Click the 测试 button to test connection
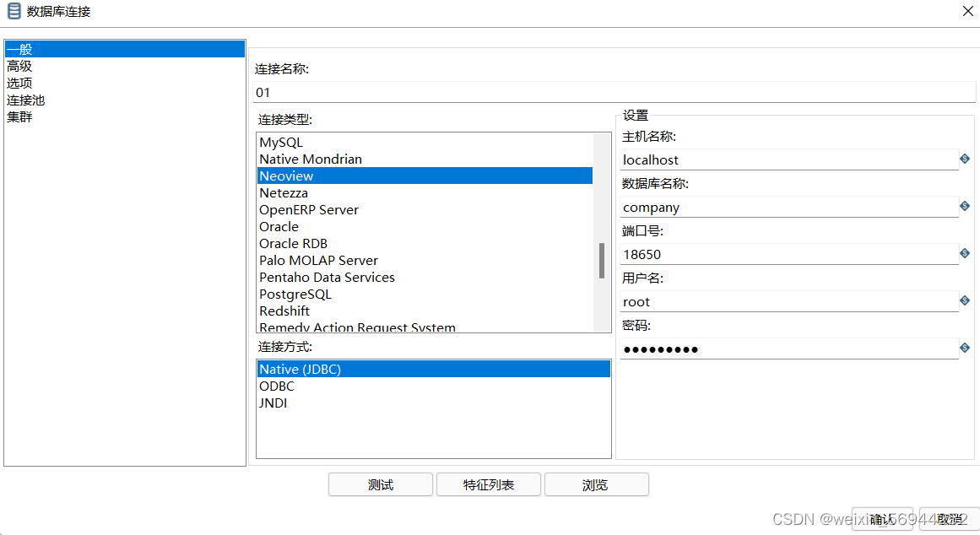This screenshot has width=980, height=535. 380,484
